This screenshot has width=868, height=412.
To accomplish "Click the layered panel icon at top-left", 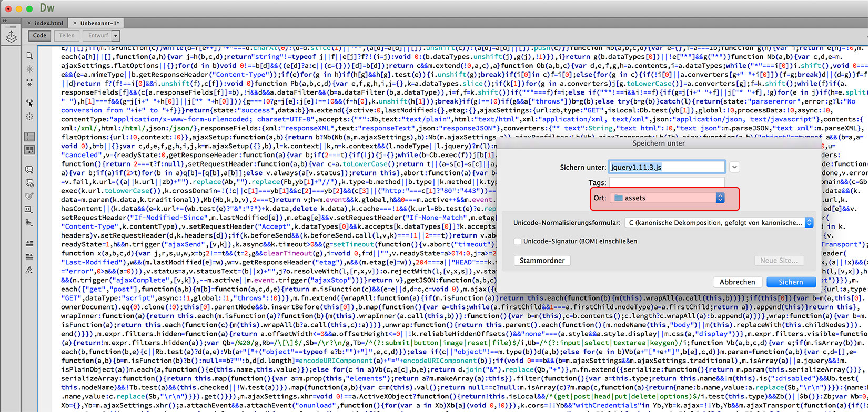I will tap(11, 37).
